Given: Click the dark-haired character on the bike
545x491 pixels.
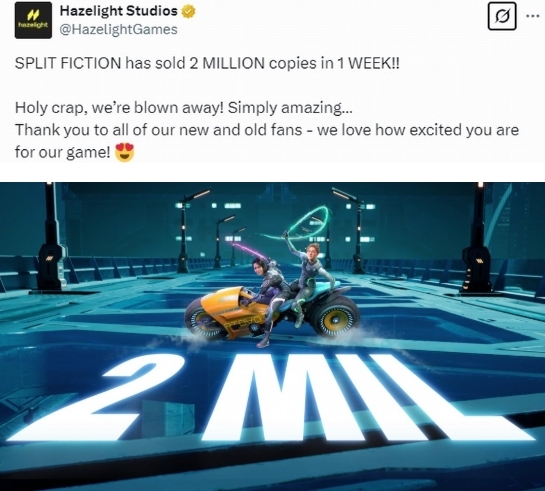Looking at the screenshot, I should click(269, 301).
